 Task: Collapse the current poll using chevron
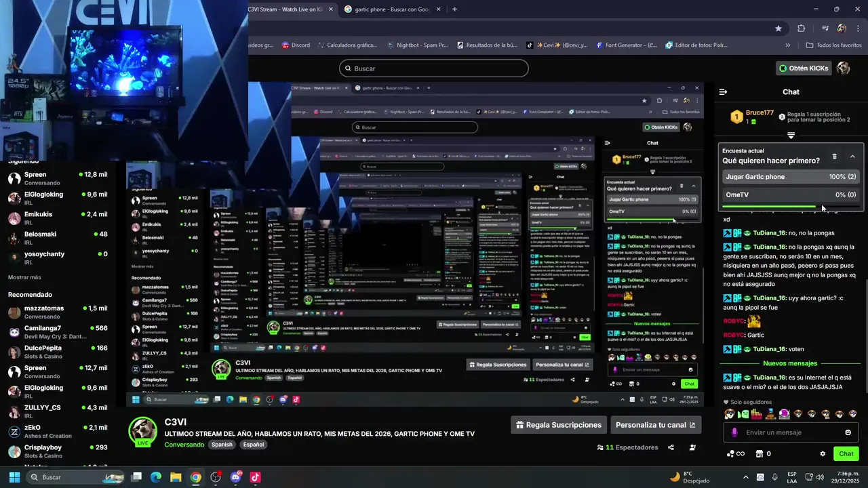click(852, 157)
